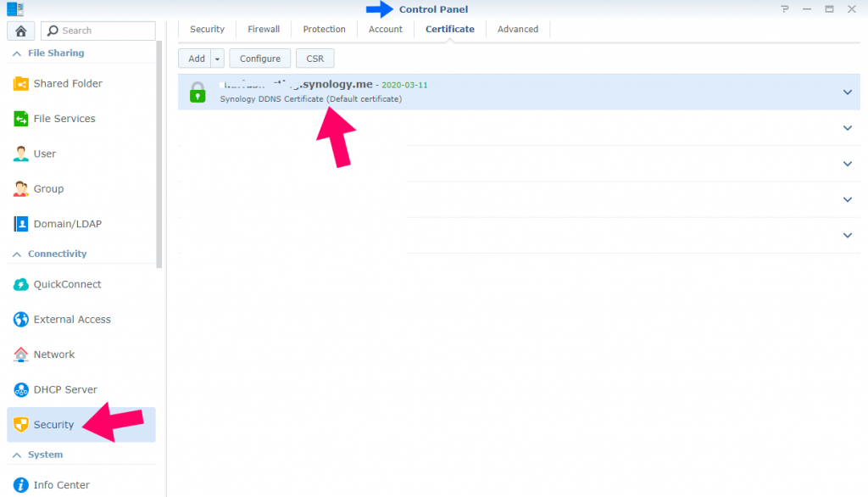The image size is (868, 497).
Task: Select the User icon in sidebar
Action: point(21,154)
